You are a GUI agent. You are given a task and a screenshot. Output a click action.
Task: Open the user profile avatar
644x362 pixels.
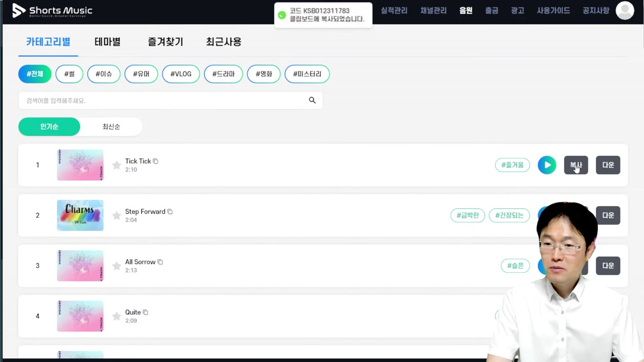[624, 11]
